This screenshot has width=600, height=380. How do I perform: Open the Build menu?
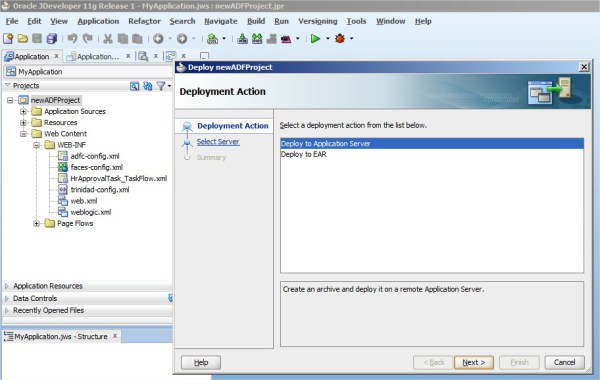click(256, 21)
